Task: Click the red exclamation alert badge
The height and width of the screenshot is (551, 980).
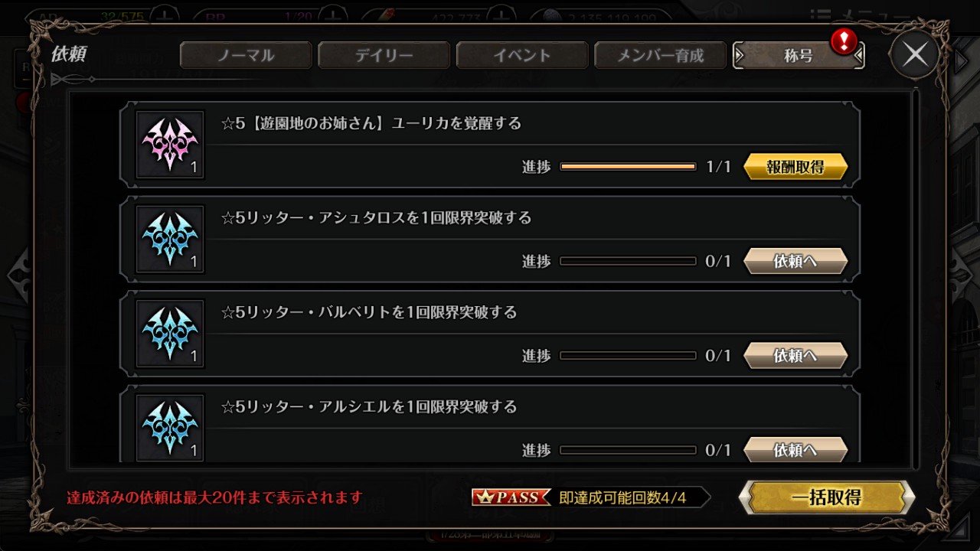Action: (x=844, y=41)
